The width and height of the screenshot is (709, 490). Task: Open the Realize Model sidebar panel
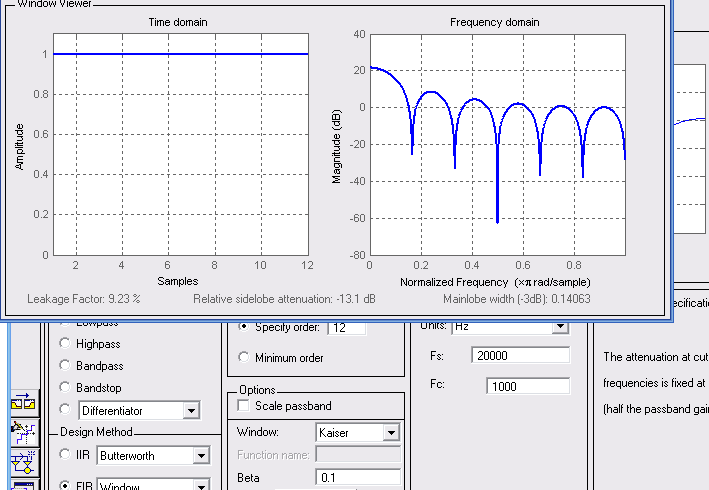point(23,462)
